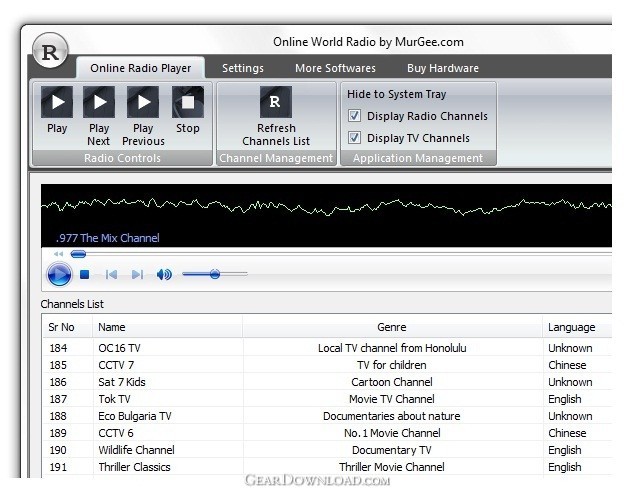Click Hide to System Tray
The width and height of the screenshot is (635, 488).
396,94
